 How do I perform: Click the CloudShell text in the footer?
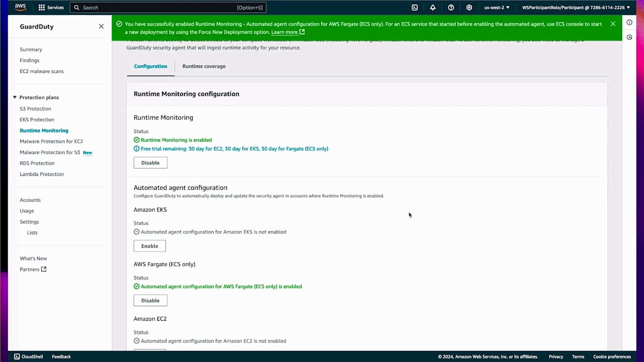[x=32, y=357]
